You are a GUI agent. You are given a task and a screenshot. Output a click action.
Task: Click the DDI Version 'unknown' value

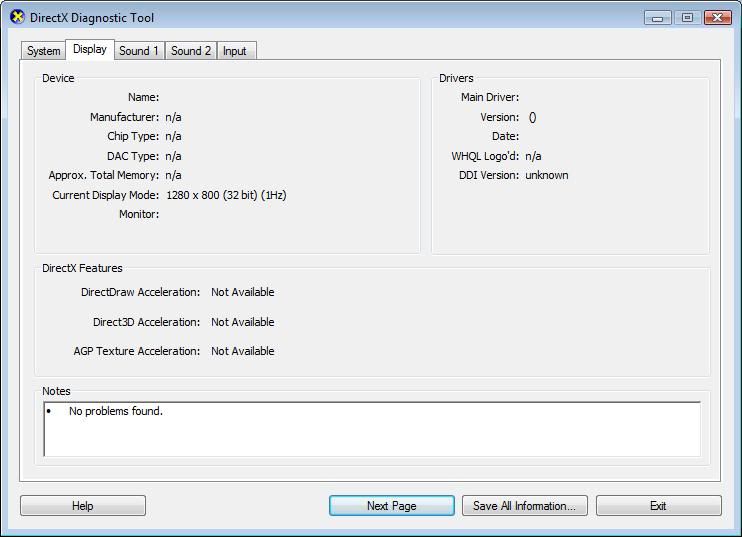pos(547,175)
